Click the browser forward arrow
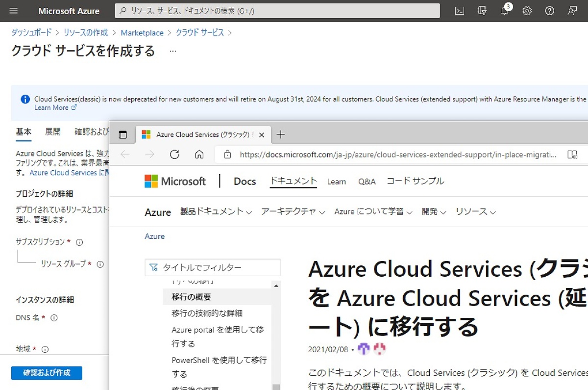The height and width of the screenshot is (390, 588). [x=150, y=155]
